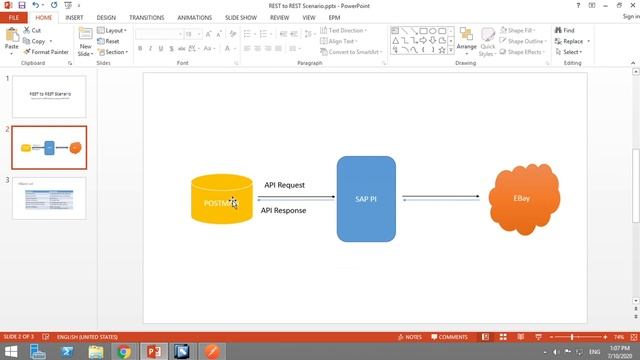Screen dimensions: 640x360
Task: Switch to the TRANSITIONS tab
Action: click(147, 18)
